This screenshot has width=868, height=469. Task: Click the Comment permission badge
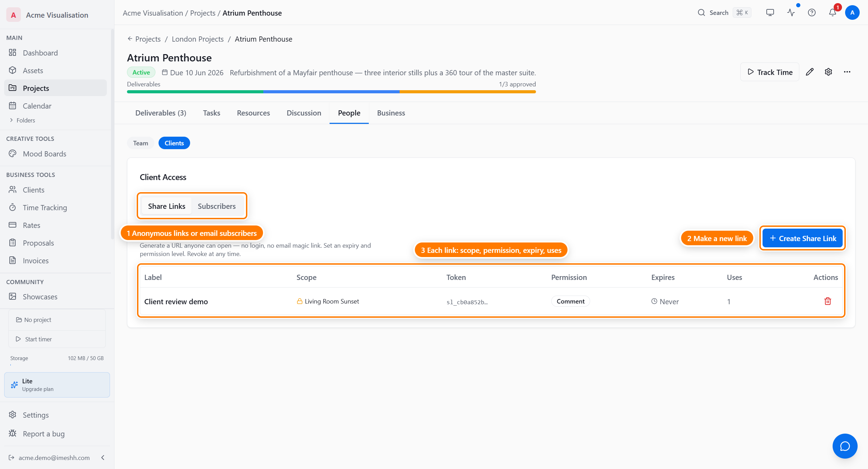click(x=571, y=301)
